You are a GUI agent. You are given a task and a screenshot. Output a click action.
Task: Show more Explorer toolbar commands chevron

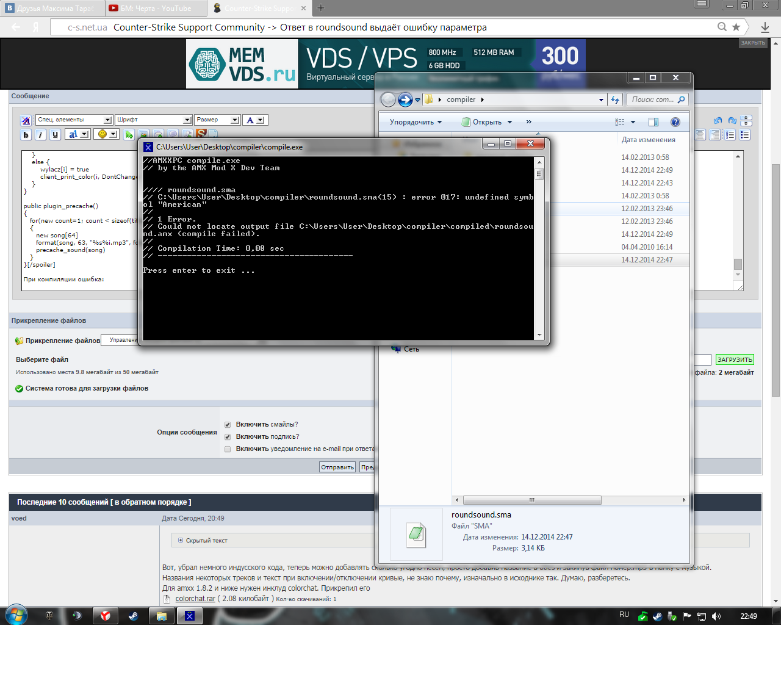point(529,122)
